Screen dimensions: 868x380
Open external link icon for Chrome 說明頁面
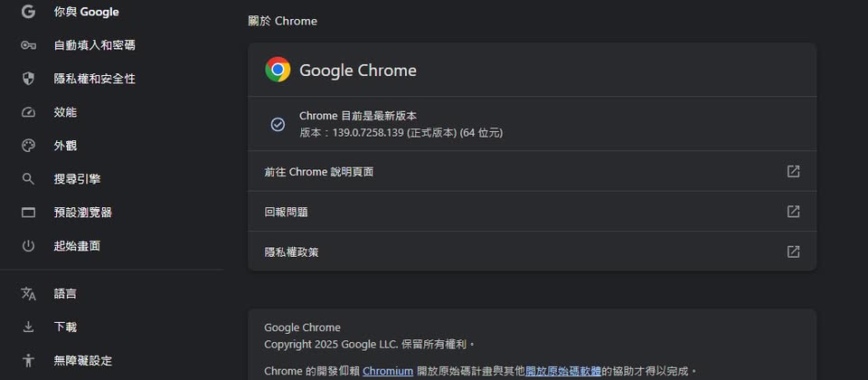[793, 171]
